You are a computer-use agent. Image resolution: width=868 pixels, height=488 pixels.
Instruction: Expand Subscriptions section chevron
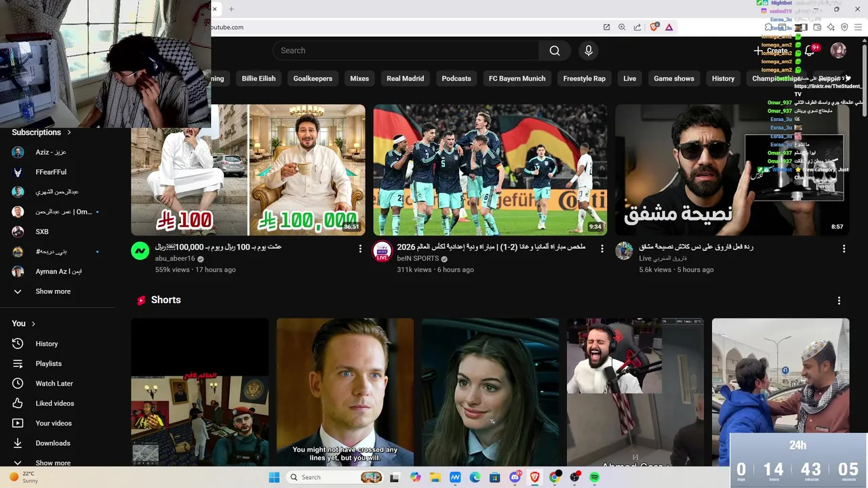click(x=68, y=132)
